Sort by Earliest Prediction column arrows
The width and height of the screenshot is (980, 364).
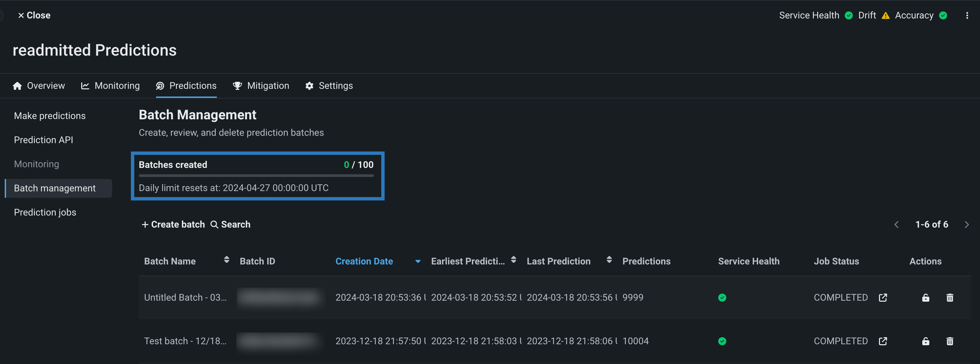(x=513, y=260)
